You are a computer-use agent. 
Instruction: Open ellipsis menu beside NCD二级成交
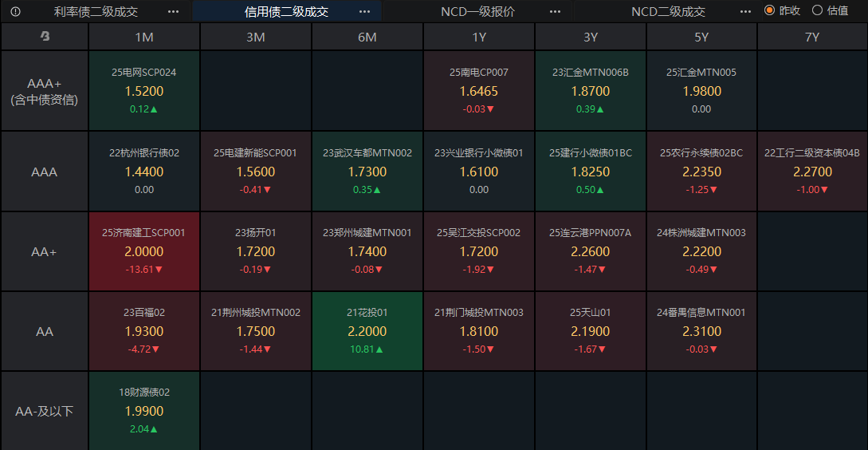(x=745, y=12)
